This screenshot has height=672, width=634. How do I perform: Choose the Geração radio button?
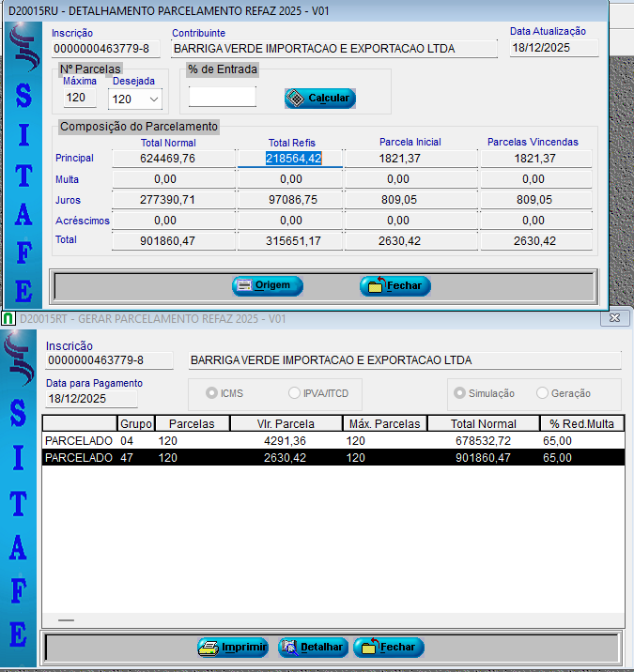click(542, 393)
